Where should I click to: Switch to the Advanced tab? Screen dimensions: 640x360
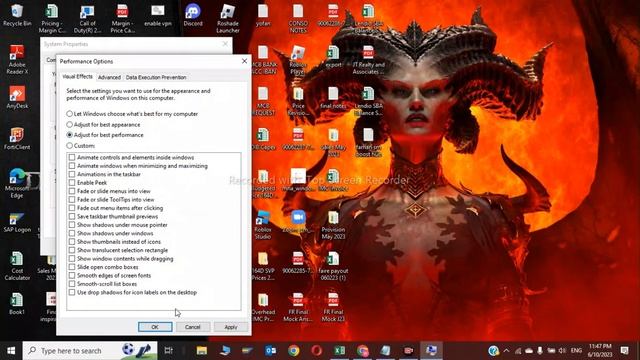(109, 77)
